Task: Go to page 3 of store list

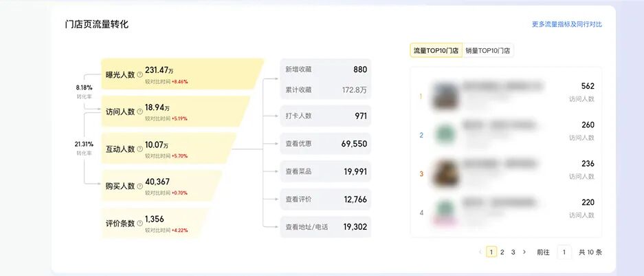Action: point(513,252)
